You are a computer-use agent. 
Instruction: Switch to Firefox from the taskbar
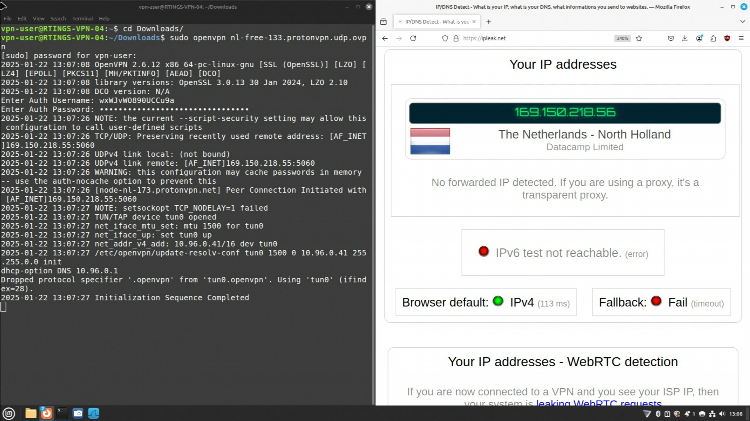point(46,413)
